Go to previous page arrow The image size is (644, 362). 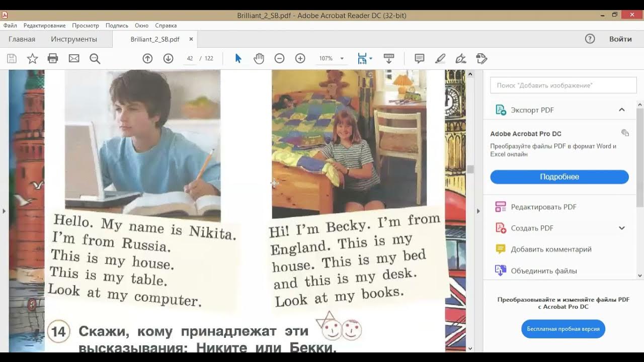pos(147,59)
